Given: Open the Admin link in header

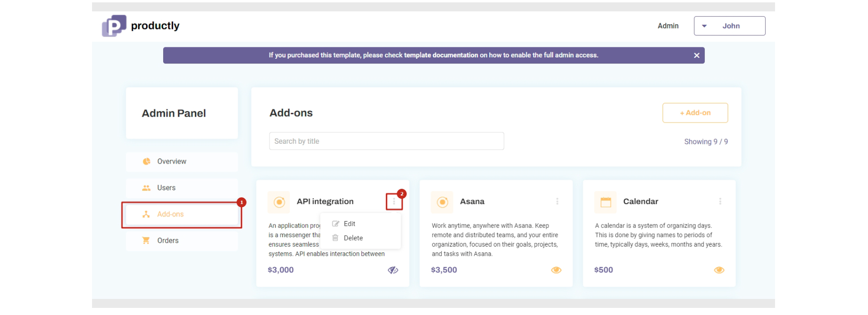Looking at the screenshot, I should coord(668,26).
